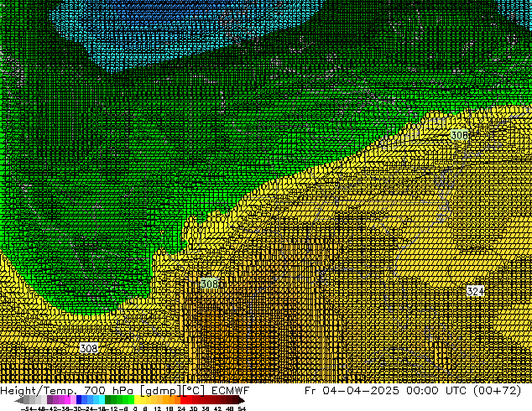Click the dark right arrow of the color legend
Viewport: 532px width, 411px height.
click(242, 400)
